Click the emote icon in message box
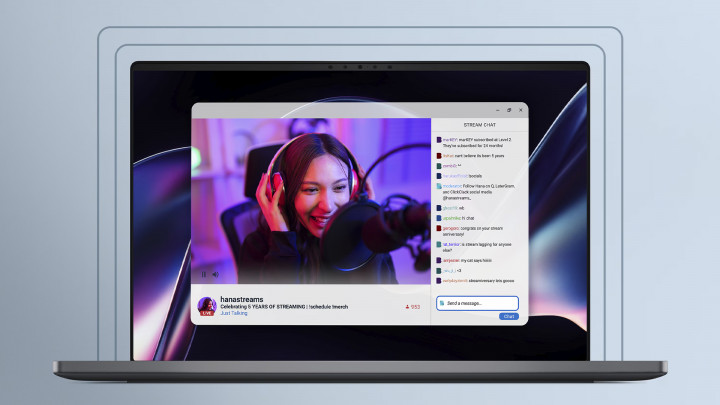Image resolution: width=720 pixels, height=405 pixels. coord(441,302)
